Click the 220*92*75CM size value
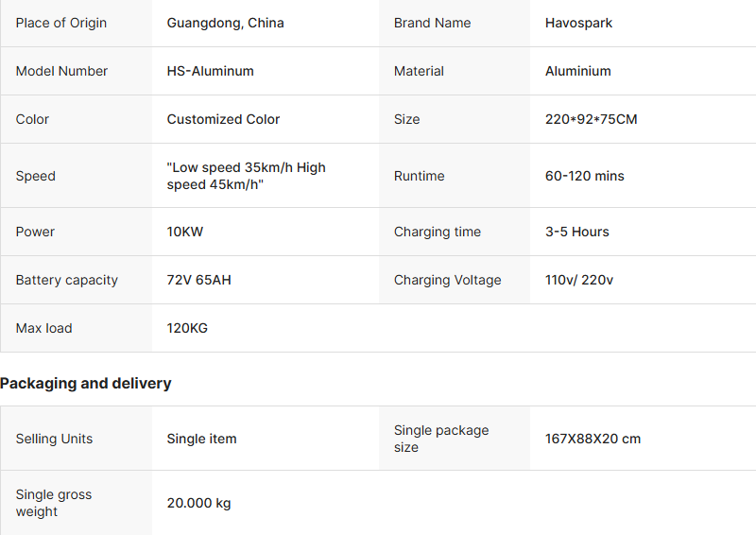Viewport: 756px width, 535px height. (x=591, y=119)
